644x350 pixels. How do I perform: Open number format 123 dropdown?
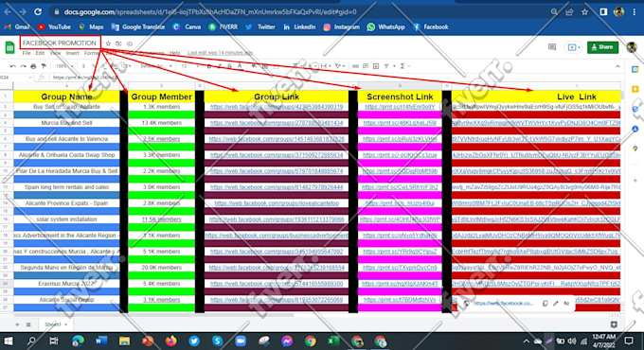pyautogui.click(x=125, y=66)
